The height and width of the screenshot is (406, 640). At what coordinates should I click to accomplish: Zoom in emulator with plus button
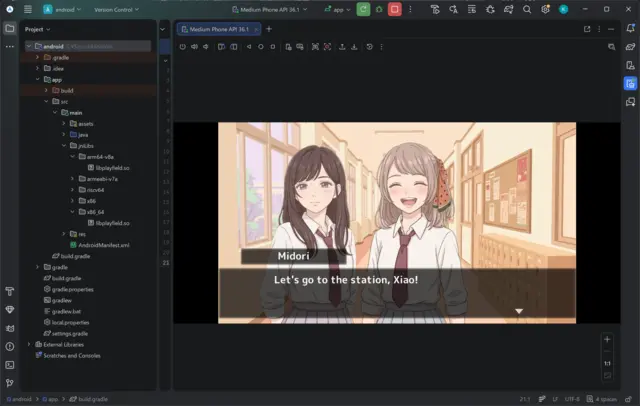pos(607,339)
